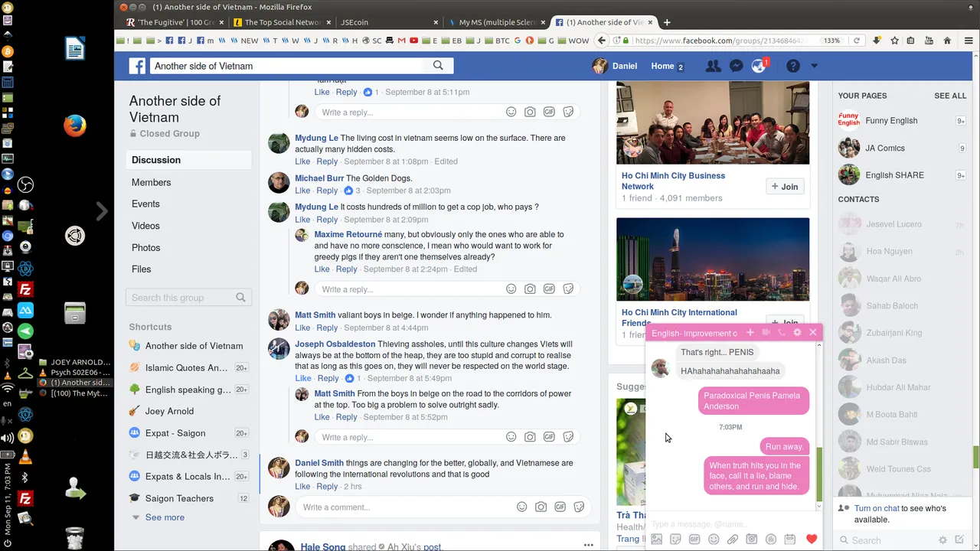Take a photo camera icon in chat
The width and height of the screenshot is (980, 551).
(x=752, y=540)
